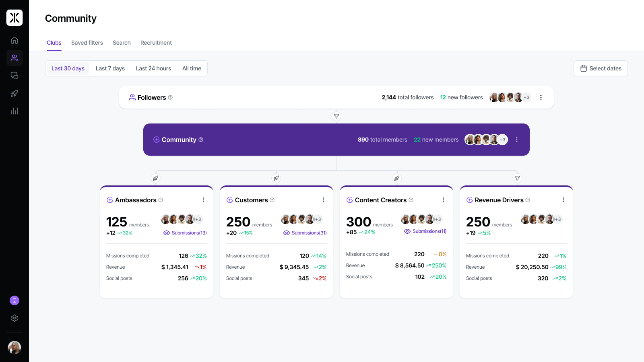The width and height of the screenshot is (644, 362).
Task: Select the Last 7 days range
Action: click(110, 68)
